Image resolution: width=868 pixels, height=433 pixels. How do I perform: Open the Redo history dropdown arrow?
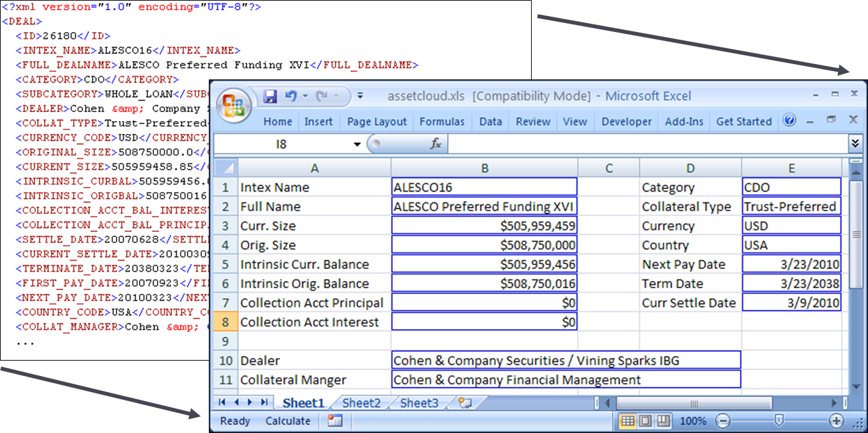(x=335, y=97)
